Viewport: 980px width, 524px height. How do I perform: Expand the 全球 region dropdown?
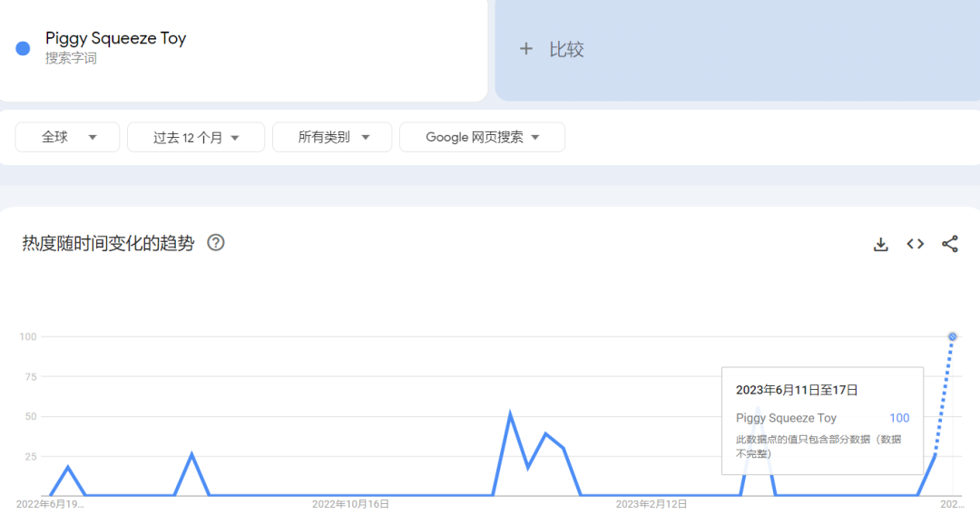[67, 137]
